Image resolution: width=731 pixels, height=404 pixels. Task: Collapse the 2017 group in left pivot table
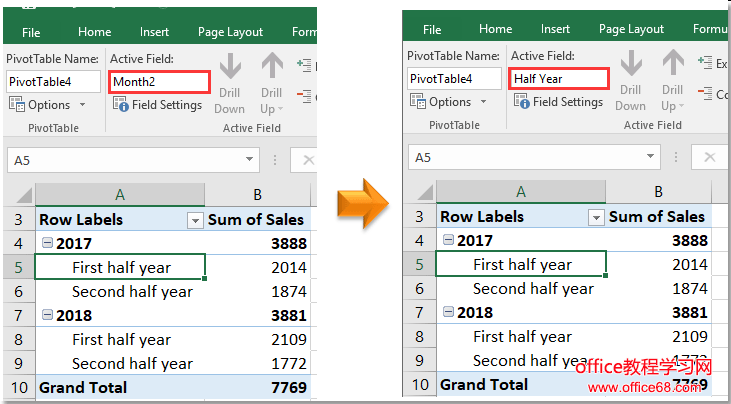[x=46, y=243]
